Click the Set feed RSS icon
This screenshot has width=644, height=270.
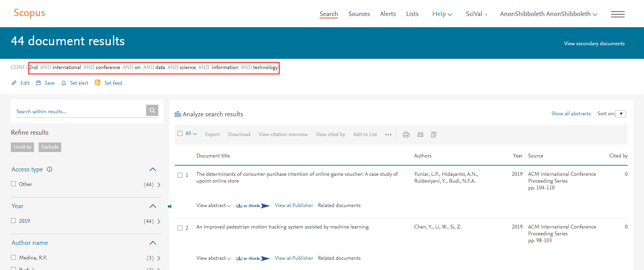pos(98,83)
